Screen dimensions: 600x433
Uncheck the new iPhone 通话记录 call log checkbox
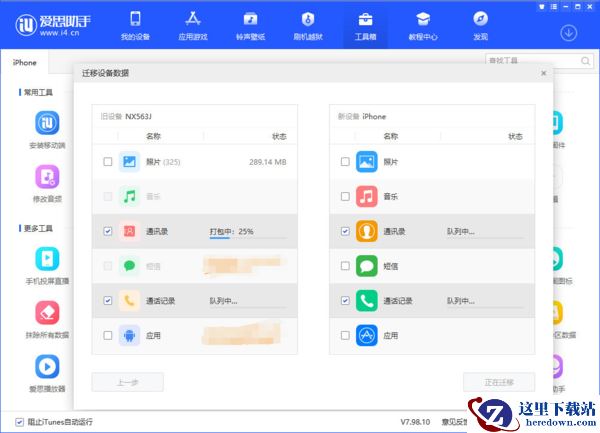point(345,300)
